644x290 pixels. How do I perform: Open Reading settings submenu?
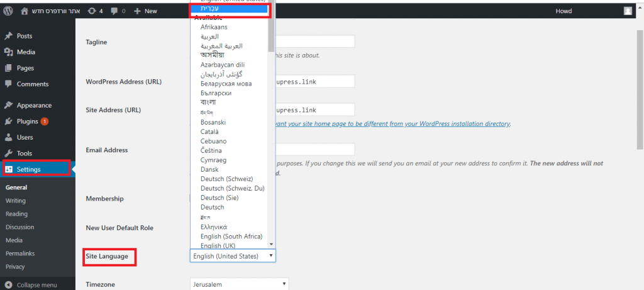tap(16, 214)
